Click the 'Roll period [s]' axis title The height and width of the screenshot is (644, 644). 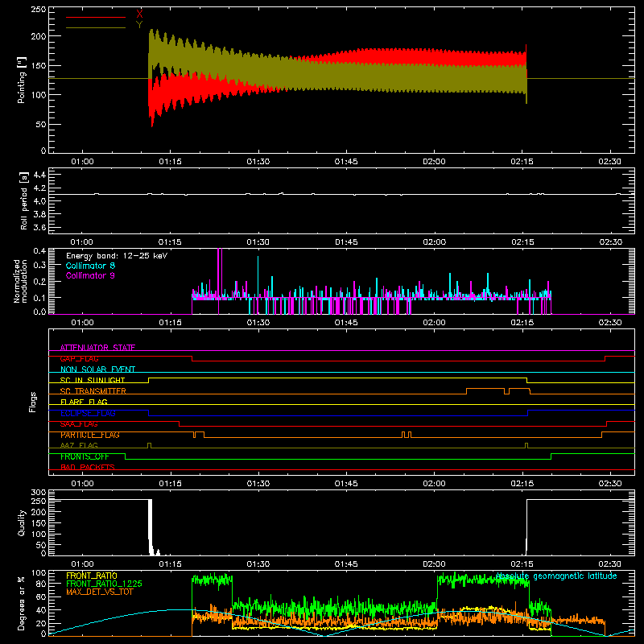click(24, 200)
